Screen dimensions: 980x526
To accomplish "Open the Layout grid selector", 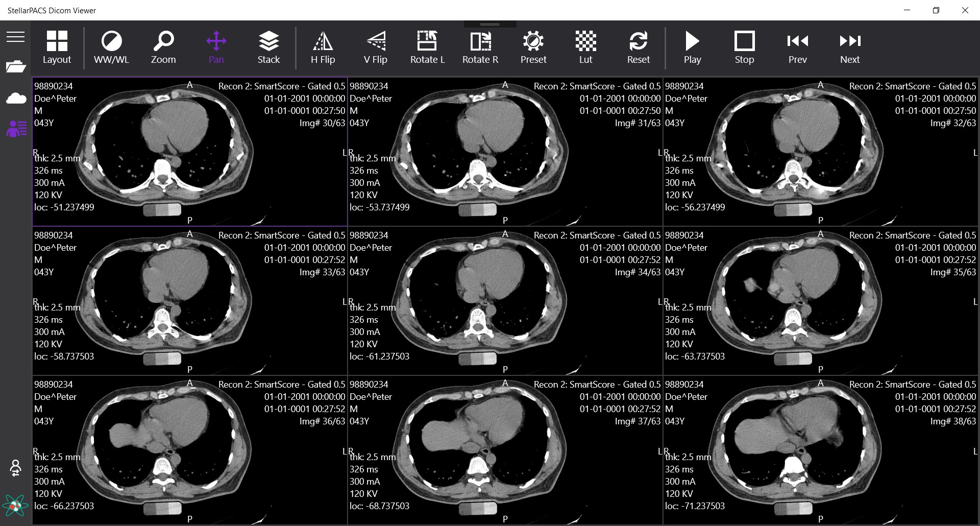I will coord(57,47).
